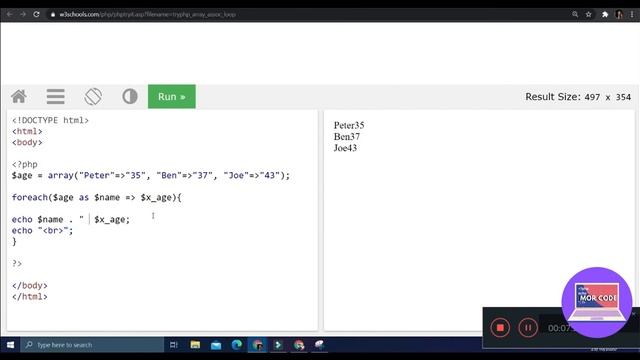Click the </body> closing tag line
This screenshot has height=360, width=640.
(x=30, y=286)
